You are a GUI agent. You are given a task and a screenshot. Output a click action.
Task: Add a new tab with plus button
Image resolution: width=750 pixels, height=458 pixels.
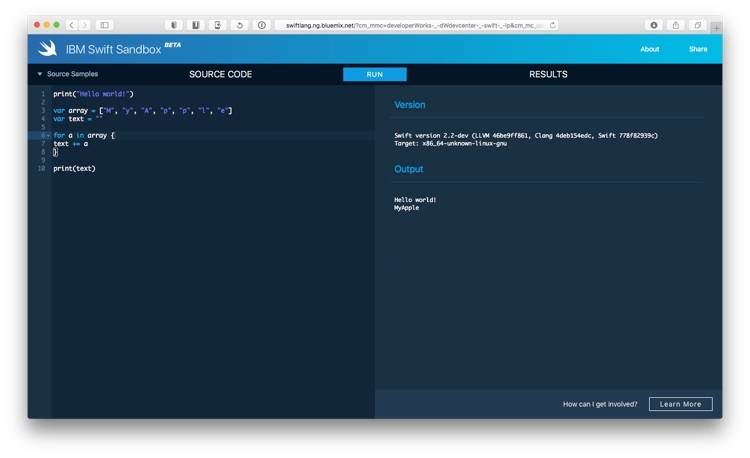(x=716, y=28)
